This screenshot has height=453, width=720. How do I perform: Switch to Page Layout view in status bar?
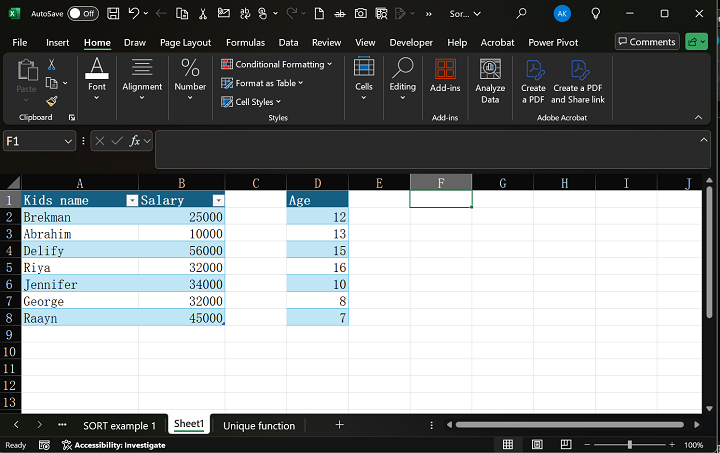click(535, 444)
